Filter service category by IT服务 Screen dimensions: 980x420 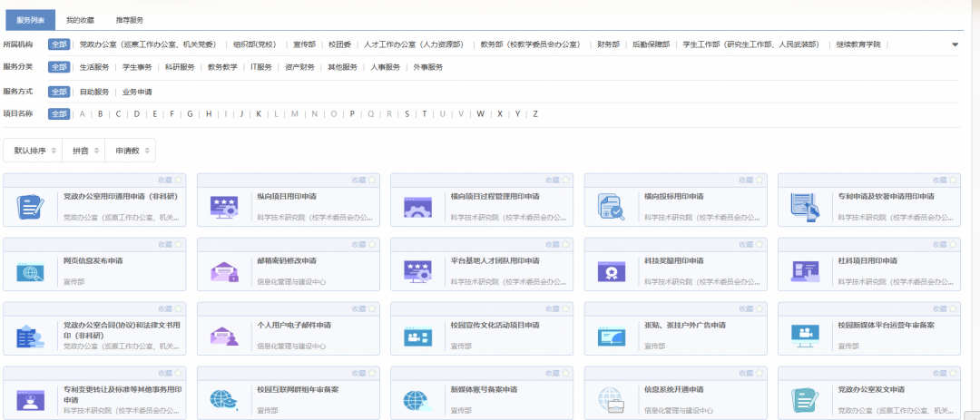[261, 67]
